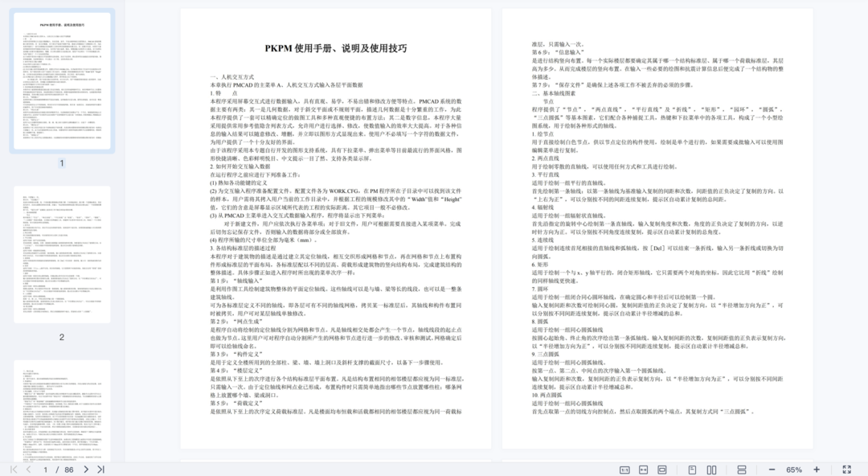The height and width of the screenshot is (476, 868).
Task: Click the total page count 86
Action: tap(69, 470)
